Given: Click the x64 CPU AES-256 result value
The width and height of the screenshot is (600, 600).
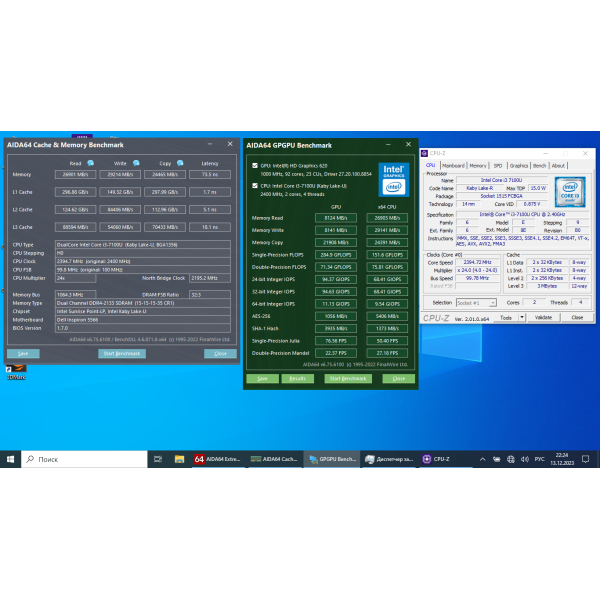Looking at the screenshot, I should (x=387, y=316).
